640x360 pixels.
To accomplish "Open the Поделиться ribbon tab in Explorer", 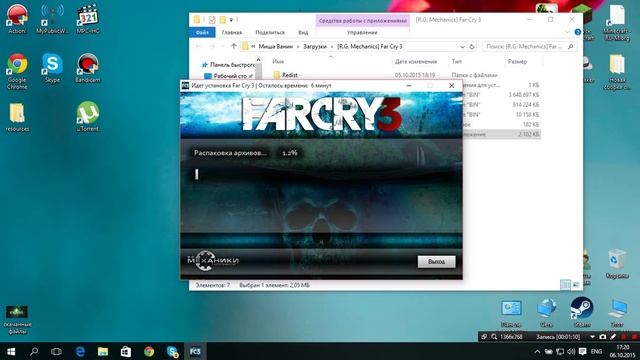I will 270,32.
